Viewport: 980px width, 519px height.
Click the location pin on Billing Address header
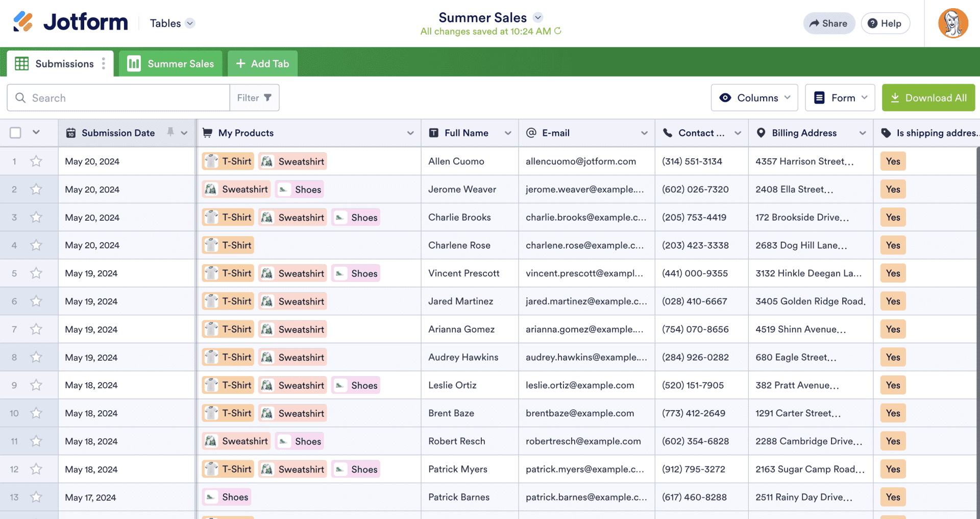(x=761, y=133)
